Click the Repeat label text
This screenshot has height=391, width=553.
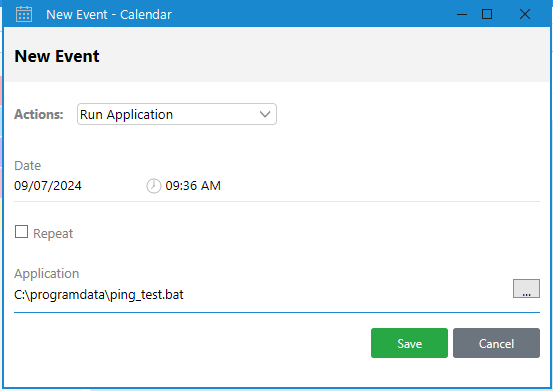53,233
